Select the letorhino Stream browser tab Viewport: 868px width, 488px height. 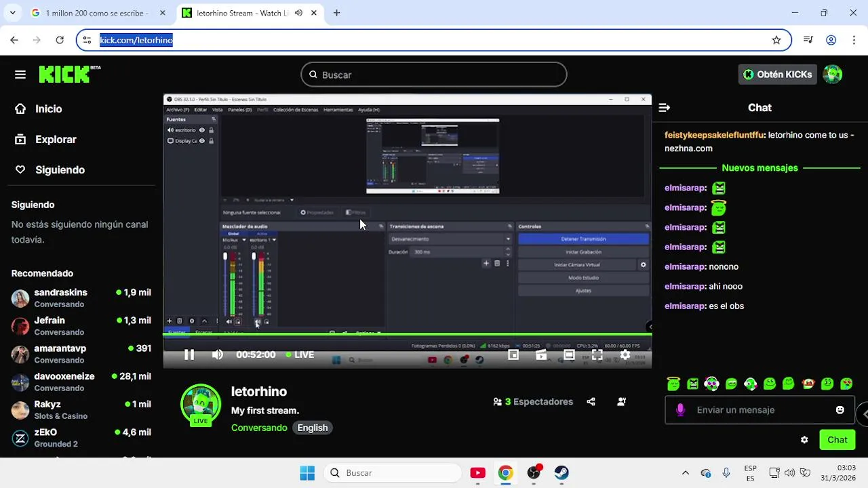(x=248, y=13)
